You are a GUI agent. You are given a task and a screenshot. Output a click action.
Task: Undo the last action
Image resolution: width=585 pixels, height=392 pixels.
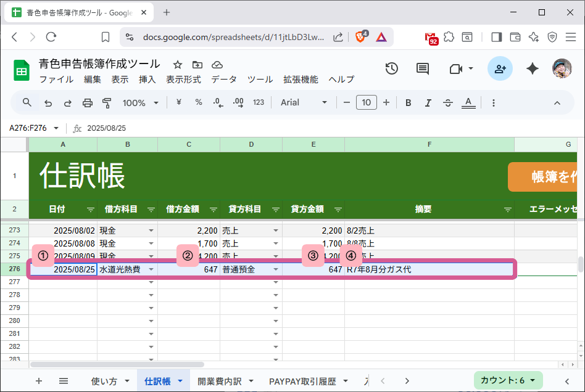pyautogui.click(x=48, y=102)
